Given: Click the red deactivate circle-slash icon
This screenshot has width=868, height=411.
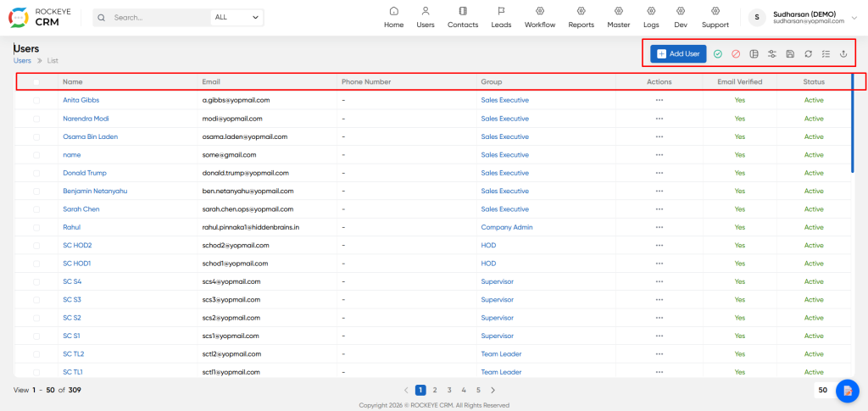Looking at the screenshot, I should point(736,53).
